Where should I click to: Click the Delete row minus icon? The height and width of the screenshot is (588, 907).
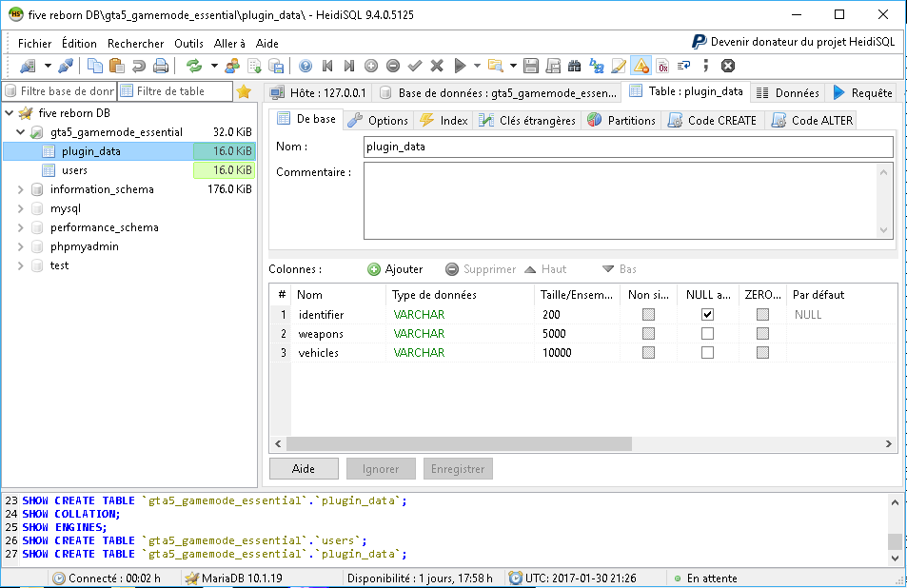393,66
